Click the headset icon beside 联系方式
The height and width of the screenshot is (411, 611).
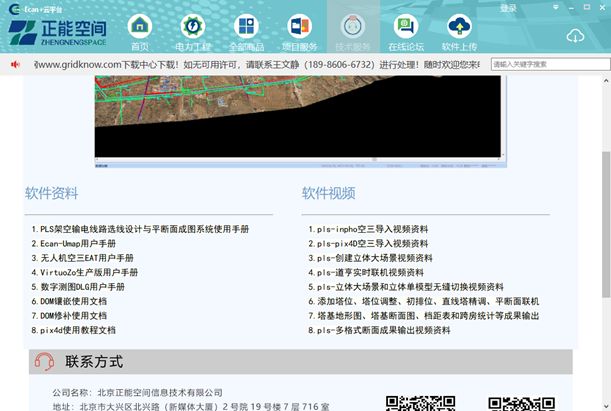44,362
